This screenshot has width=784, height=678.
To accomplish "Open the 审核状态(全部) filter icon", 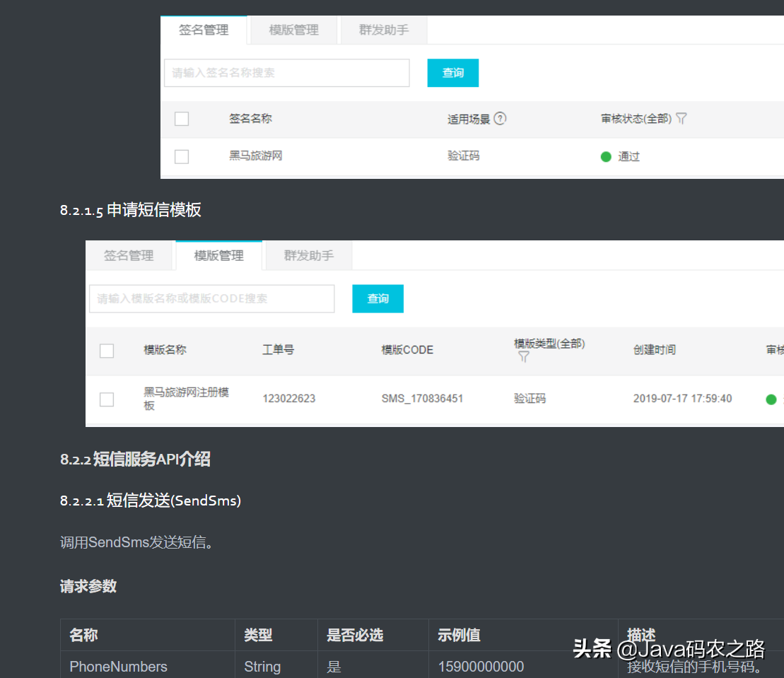I will [681, 119].
